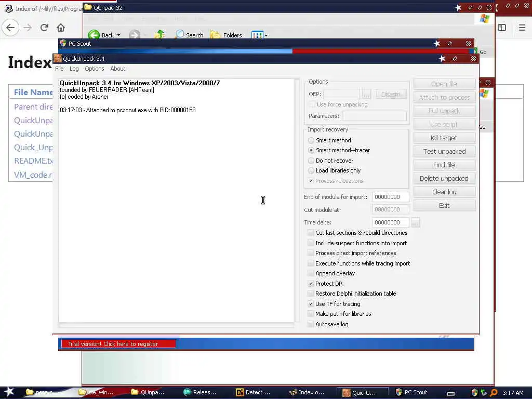Click Clear log button
This screenshot has height=399, width=532.
(444, 192)
